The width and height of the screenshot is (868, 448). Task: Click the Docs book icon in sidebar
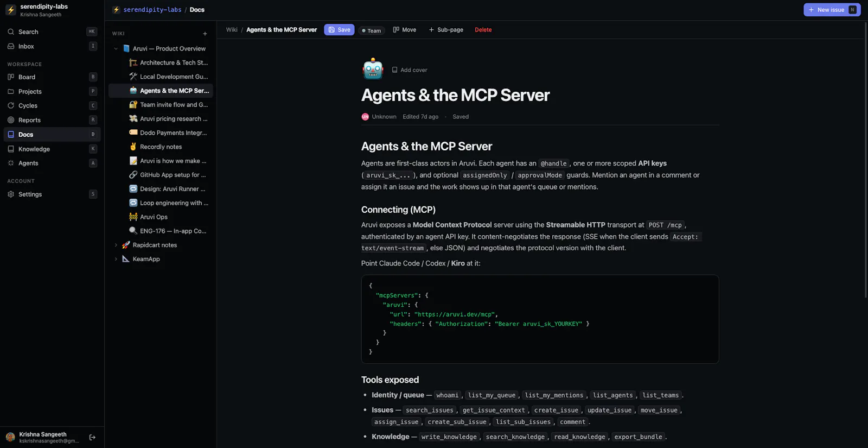11,134
